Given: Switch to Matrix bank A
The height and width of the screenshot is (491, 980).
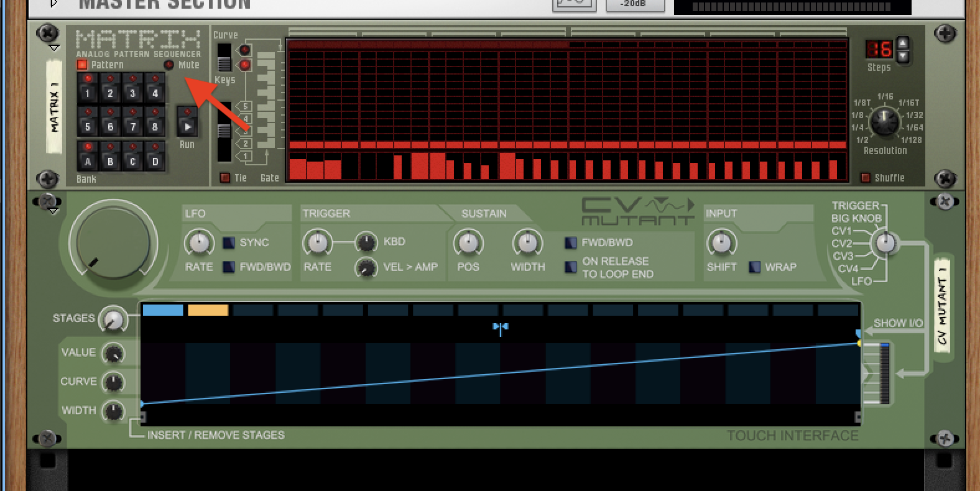Looking at the screenshot, I should pyautogui.click(x=87, y=156).
